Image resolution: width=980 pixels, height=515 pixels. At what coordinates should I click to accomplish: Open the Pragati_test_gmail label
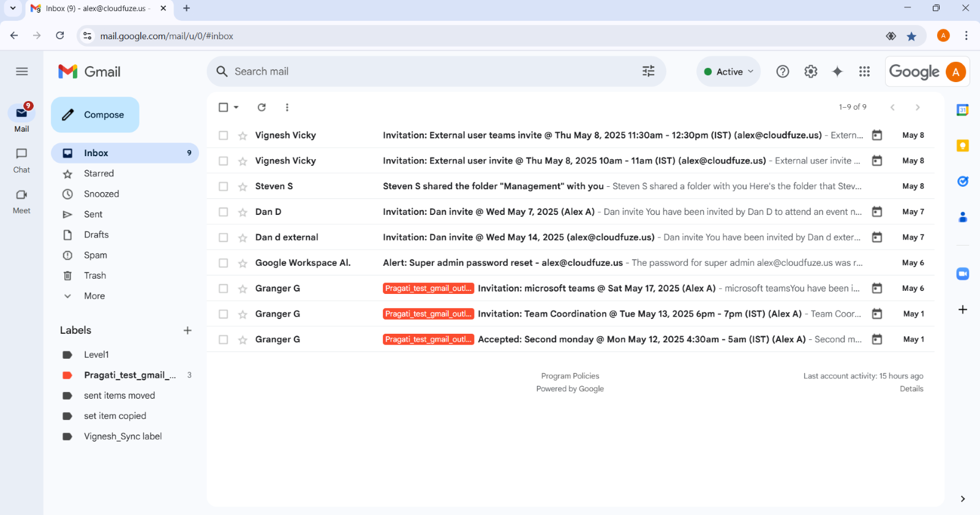(x=129, y=375)
